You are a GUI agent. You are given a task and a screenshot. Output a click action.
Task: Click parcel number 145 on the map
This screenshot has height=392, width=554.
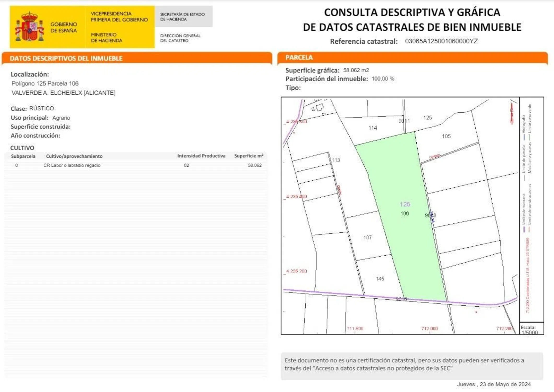tap(380, 279)
